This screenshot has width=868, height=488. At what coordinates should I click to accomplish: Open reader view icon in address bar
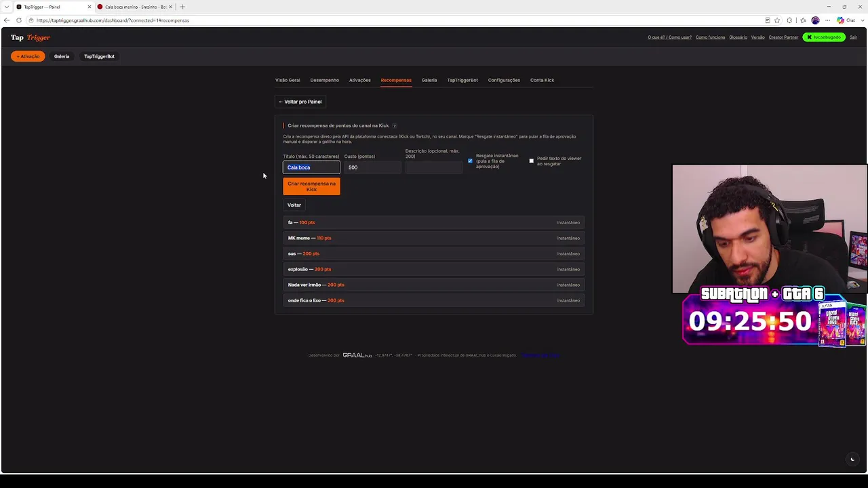tap(767, 20)
